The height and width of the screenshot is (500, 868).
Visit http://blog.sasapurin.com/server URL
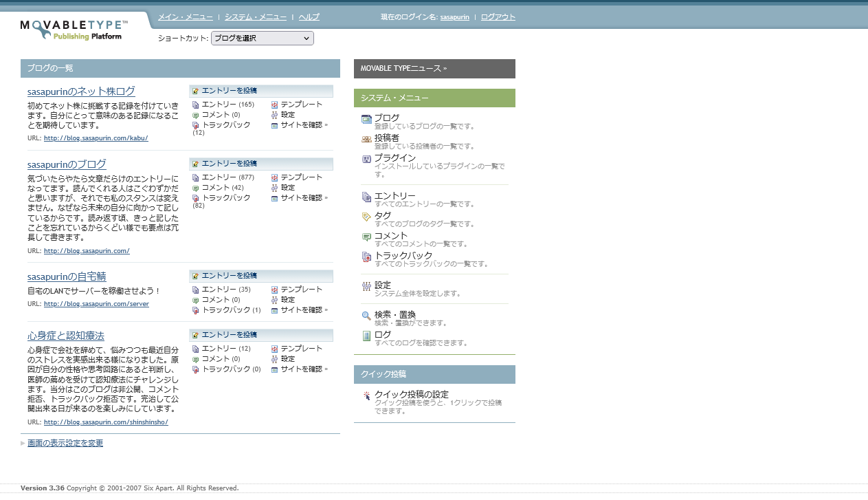(x=96, y=304)
